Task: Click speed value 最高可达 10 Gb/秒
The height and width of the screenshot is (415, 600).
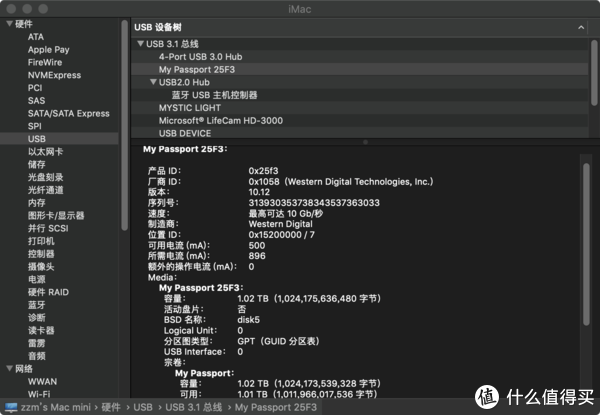Action: (x=286, y=213)
